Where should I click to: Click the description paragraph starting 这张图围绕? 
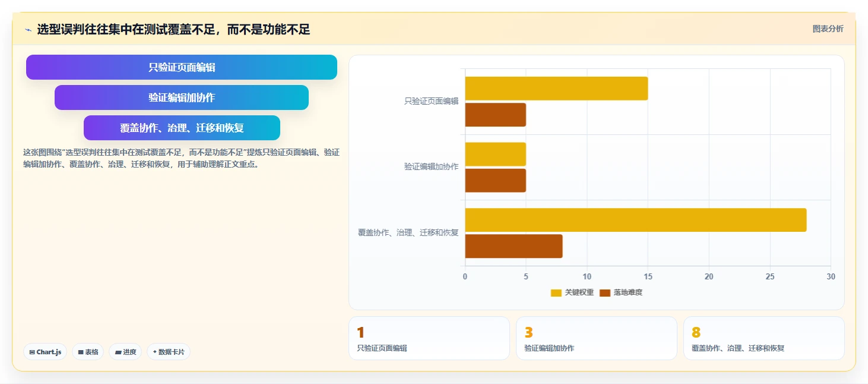click(181, 158)
